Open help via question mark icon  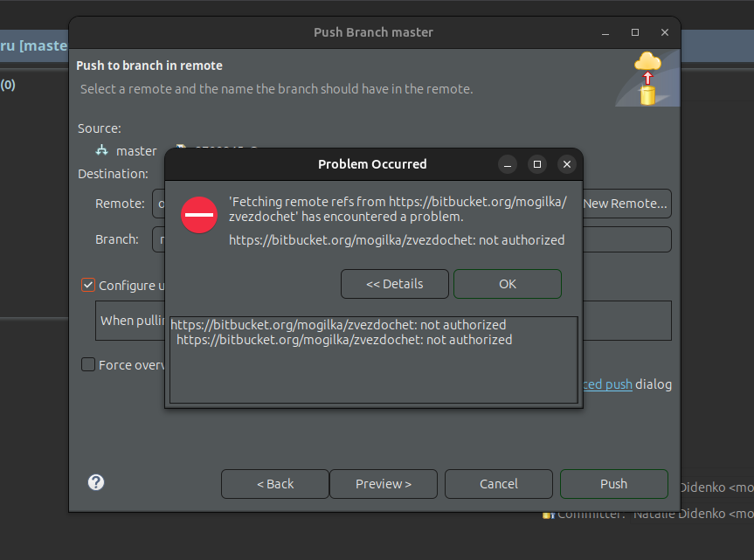[96, 482]
